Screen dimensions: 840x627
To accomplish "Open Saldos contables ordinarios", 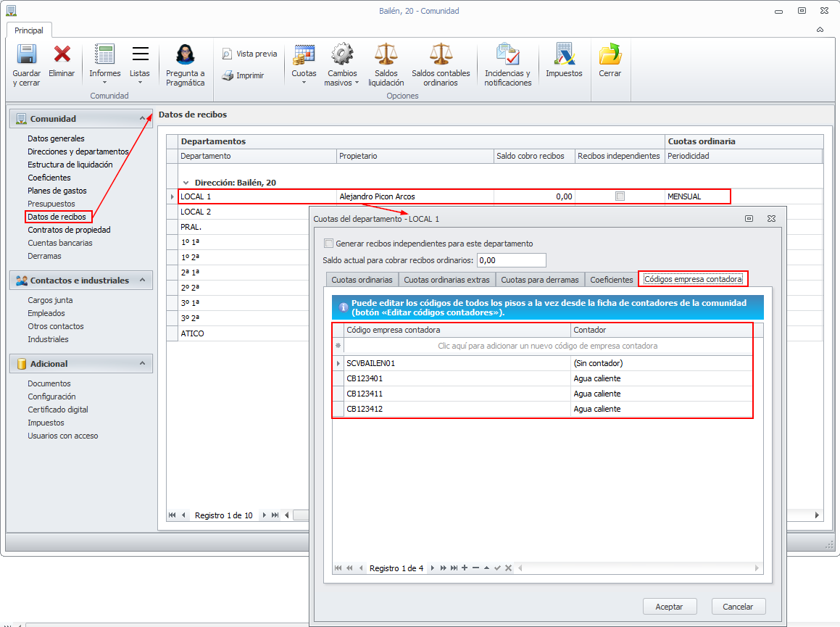I will [x=441, y=65].
